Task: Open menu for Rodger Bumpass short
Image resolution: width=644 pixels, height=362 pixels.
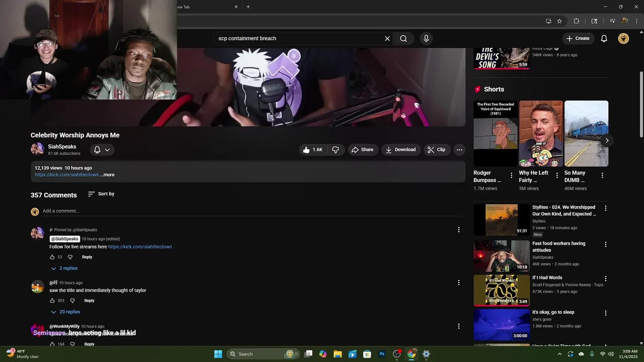Action: coord(512,175)
